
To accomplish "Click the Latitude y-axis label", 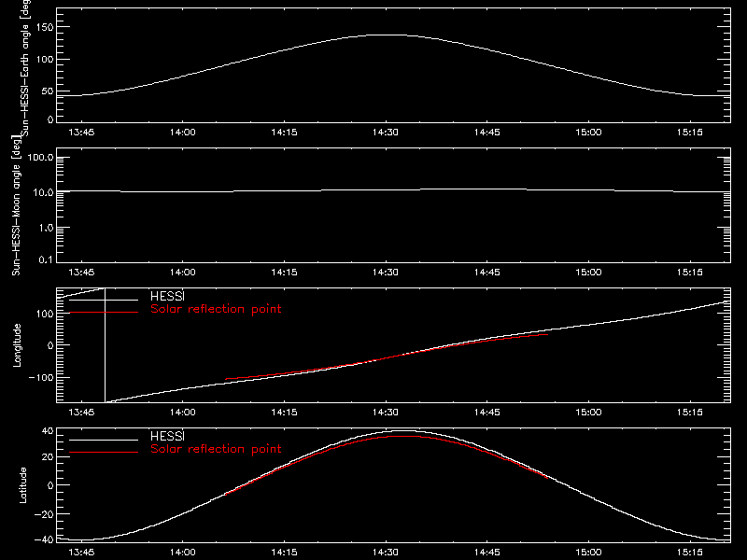I will click(x=22, y=484).
